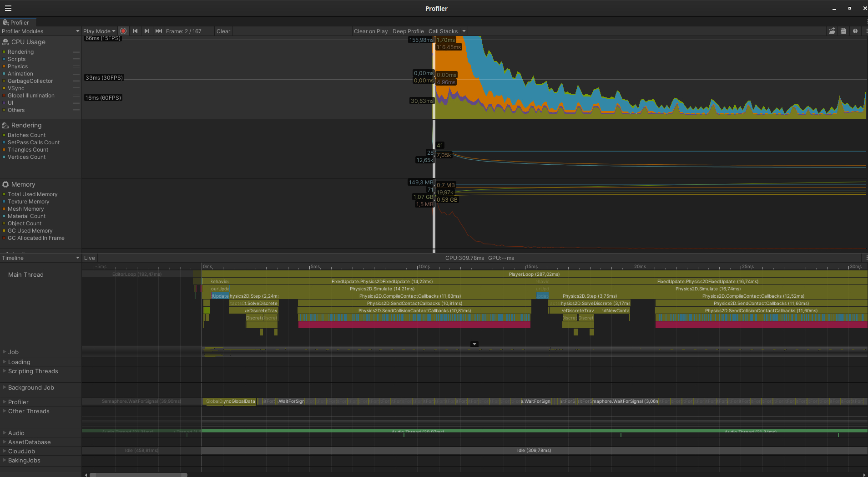The image size is (868, 477).
Task: Click the GarbageCollector color swatch
Action: (4, 81)
